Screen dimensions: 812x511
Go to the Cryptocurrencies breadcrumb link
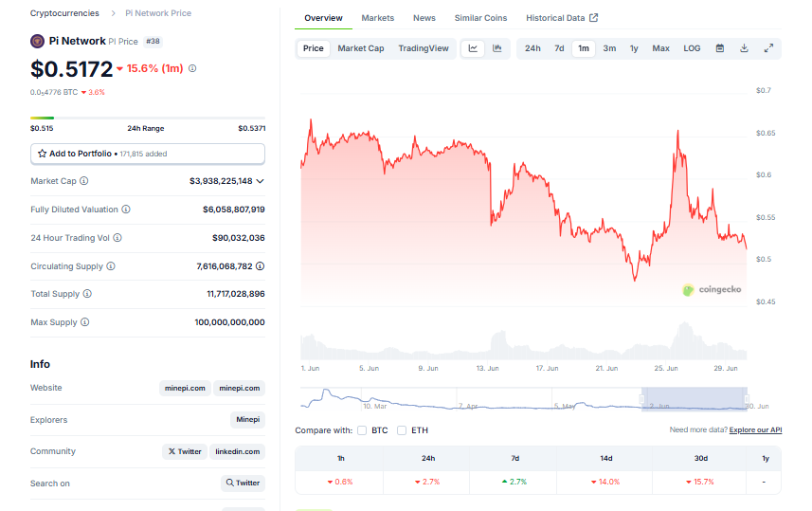64,13
